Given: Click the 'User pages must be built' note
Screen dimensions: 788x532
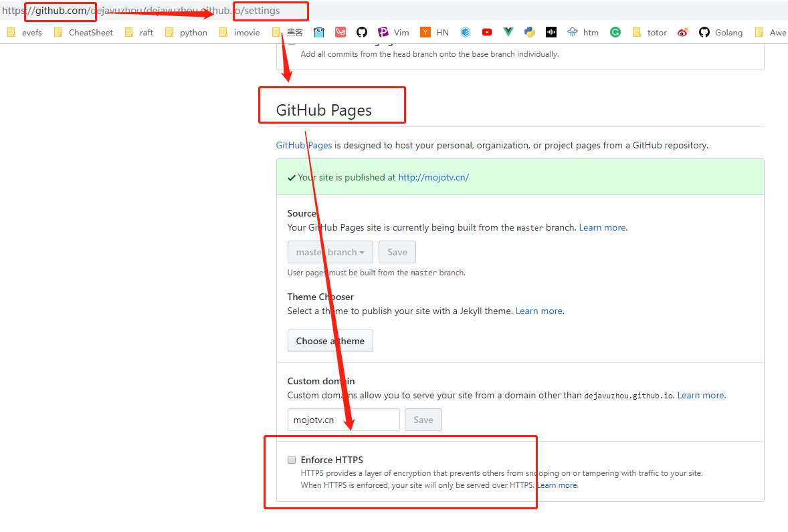Looking at the screenshot, I should click(377, 273).
